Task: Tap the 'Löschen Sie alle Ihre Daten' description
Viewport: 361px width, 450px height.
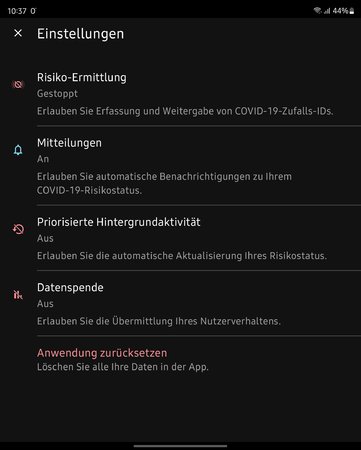Action: pyautogui.click(x=123, y=367)
